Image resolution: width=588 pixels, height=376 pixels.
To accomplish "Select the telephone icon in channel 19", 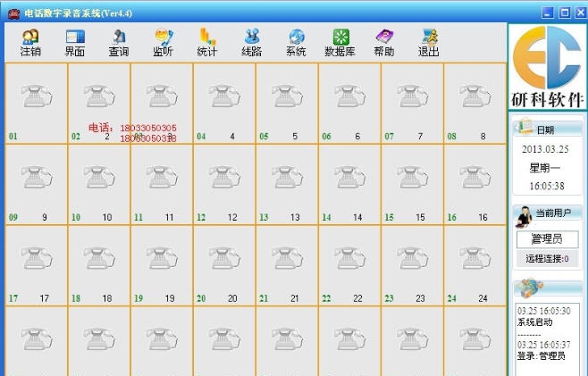I will click(162, 258).
